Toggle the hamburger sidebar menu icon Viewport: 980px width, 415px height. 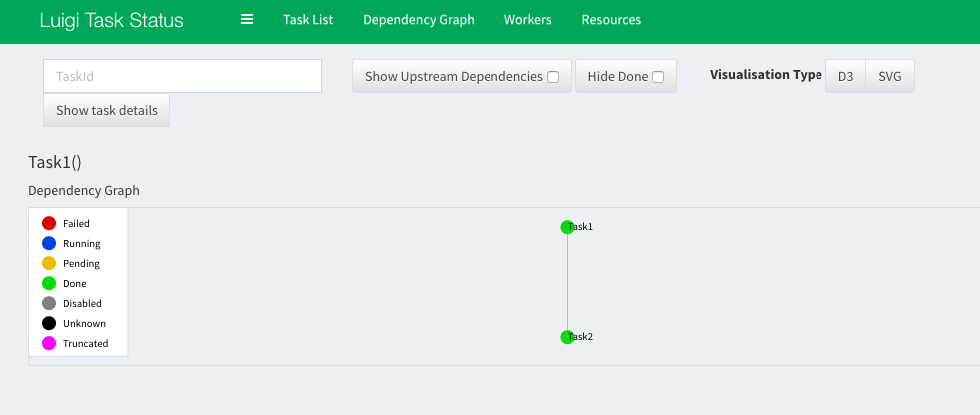coord(247,19)
